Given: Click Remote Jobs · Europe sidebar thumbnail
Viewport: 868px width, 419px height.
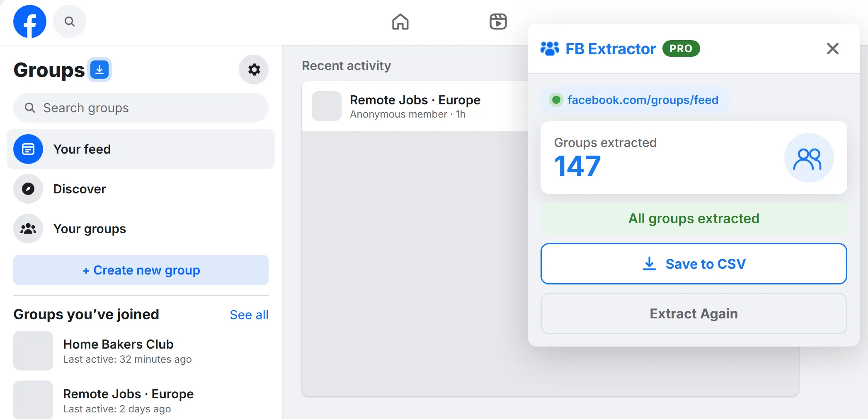Looking at the screenshot, I should point(33,400).
